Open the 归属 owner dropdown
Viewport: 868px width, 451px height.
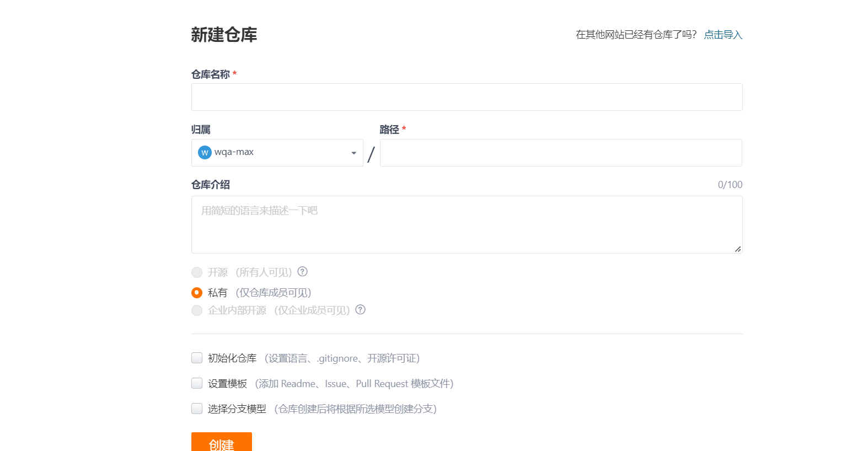[276, 153]
